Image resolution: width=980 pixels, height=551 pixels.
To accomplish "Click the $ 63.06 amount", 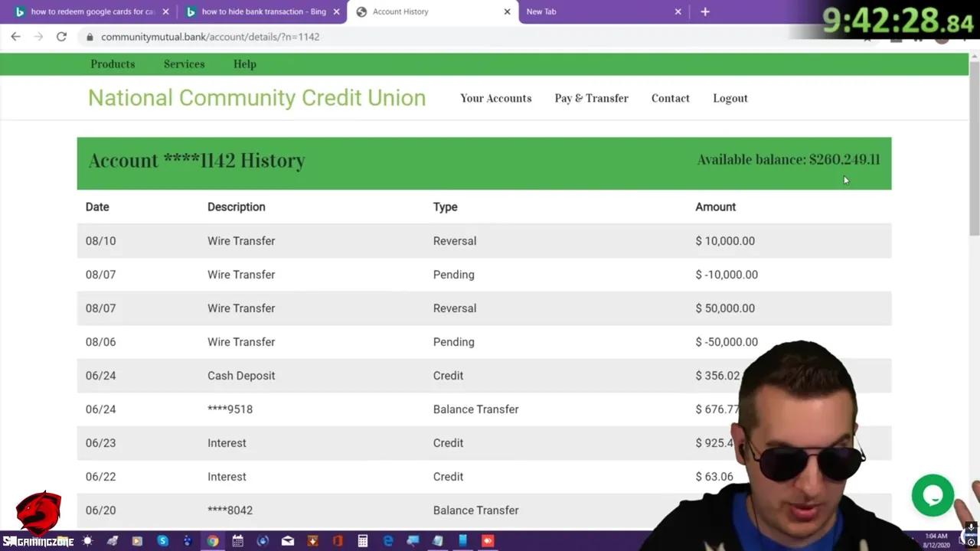I will (x=714, y=476).
